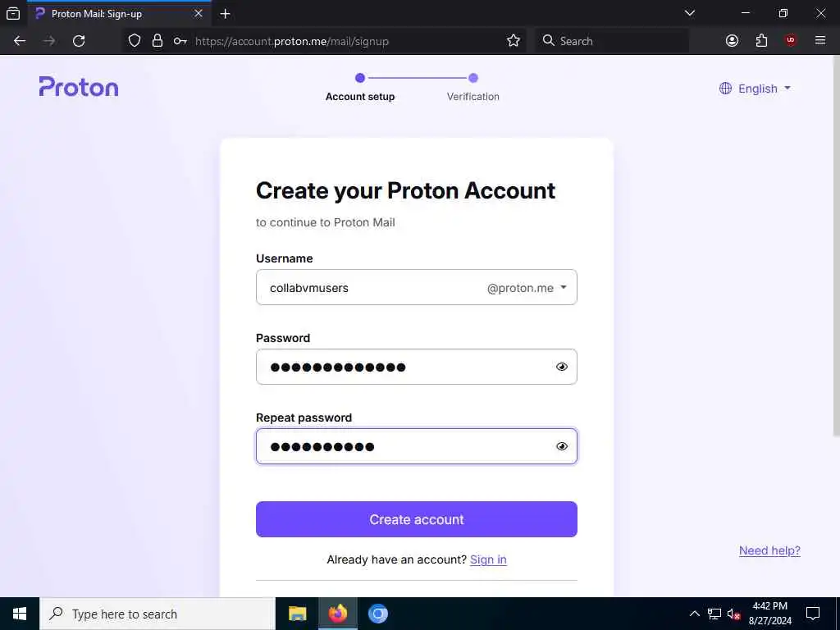This screenshot has width=840, height=630.
Task: Follow the Sign in link
Action: [488, 559]
